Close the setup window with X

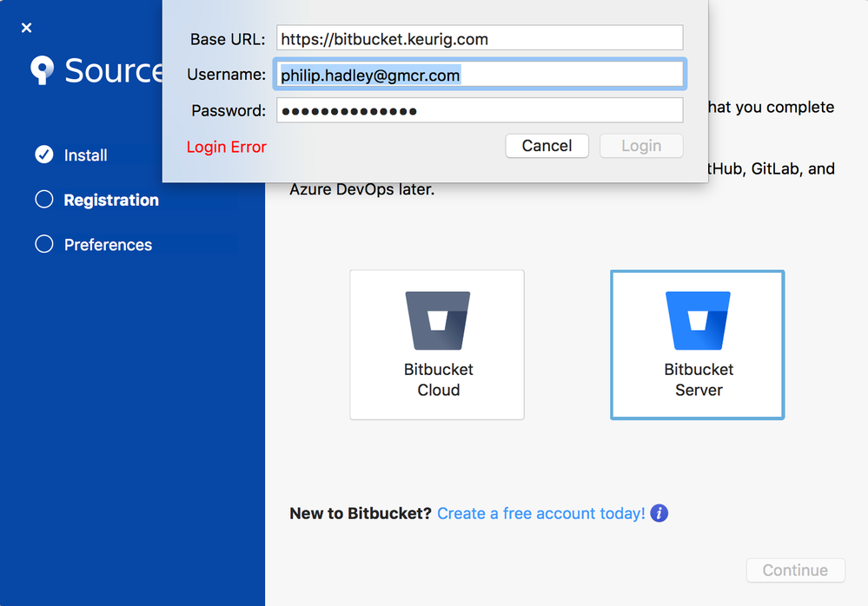click(x=26, y=28)
